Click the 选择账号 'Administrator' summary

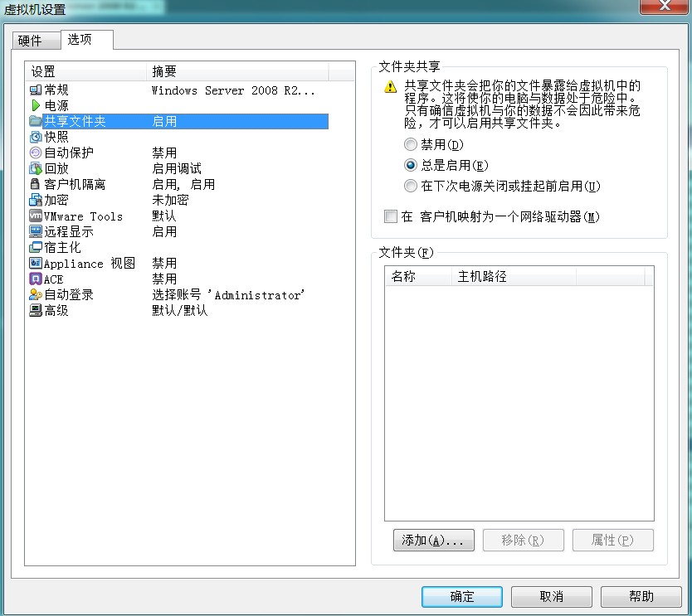pyautogui.click(x=228, y=295)
